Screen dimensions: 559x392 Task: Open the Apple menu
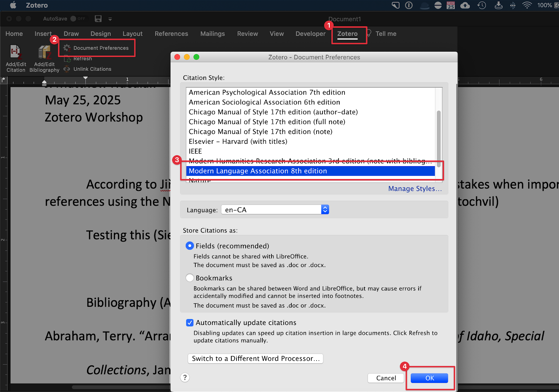tap(13, 5)
